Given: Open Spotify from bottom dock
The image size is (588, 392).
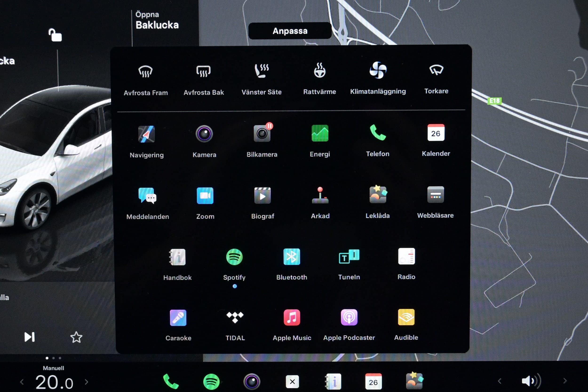Looking at the screenshot, I should point(211,381).
